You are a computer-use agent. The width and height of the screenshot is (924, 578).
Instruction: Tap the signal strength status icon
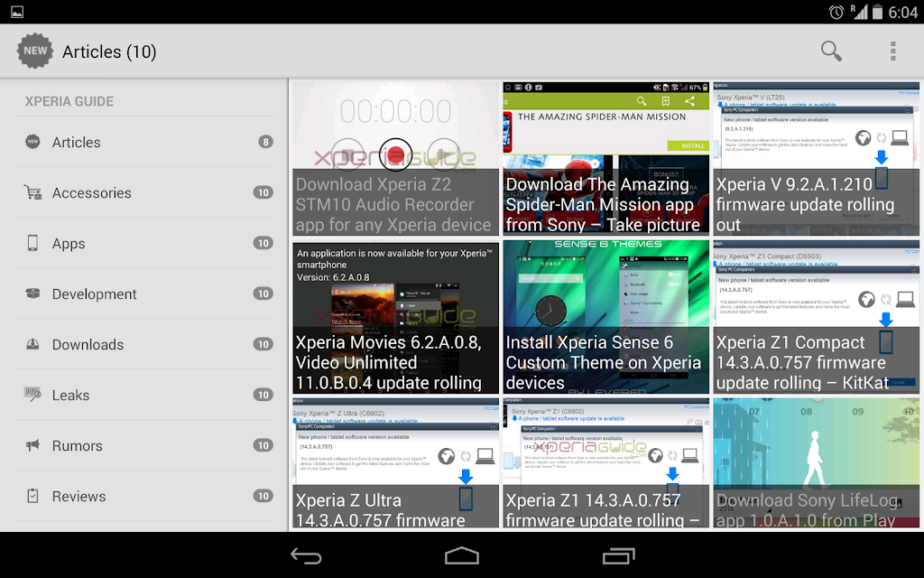[859, 12]
